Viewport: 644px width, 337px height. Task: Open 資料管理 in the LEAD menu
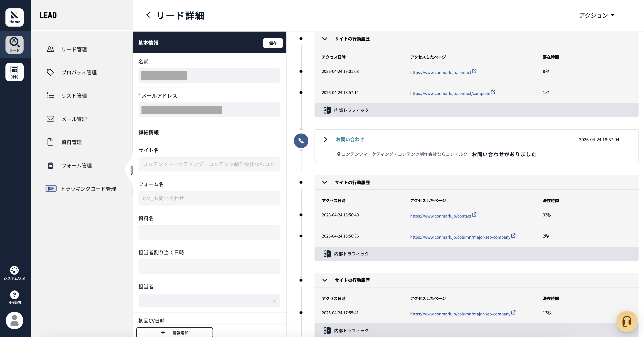72,142
